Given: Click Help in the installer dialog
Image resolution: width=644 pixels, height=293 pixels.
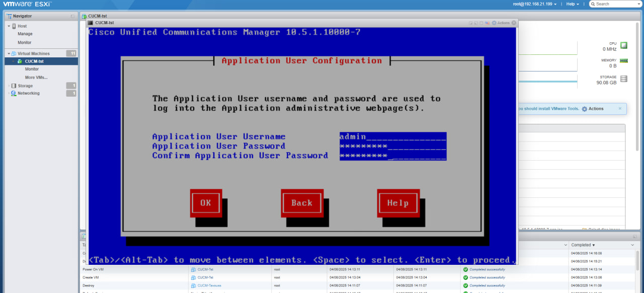Looking at the screenshot, I should pyautogui.click(x=398, y=203).
